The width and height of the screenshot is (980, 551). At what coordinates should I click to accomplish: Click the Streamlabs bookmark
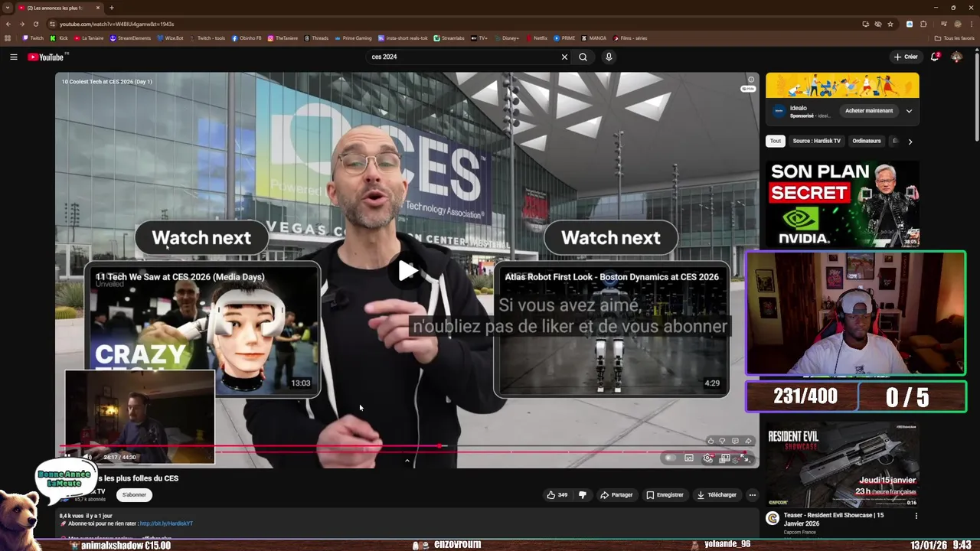coord(449,37)
